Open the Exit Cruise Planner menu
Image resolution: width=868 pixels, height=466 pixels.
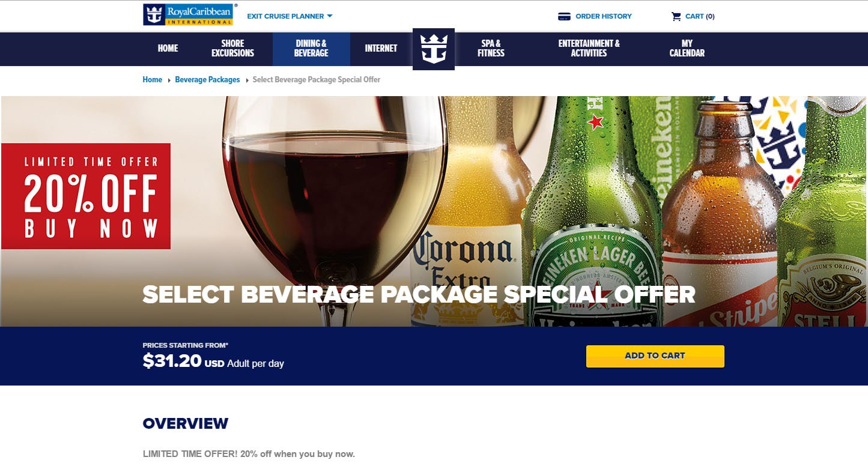[x=290, y=16]
